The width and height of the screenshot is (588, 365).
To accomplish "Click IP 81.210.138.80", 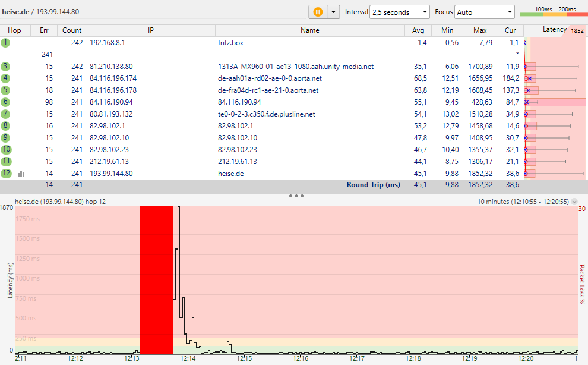I will 112,67.
